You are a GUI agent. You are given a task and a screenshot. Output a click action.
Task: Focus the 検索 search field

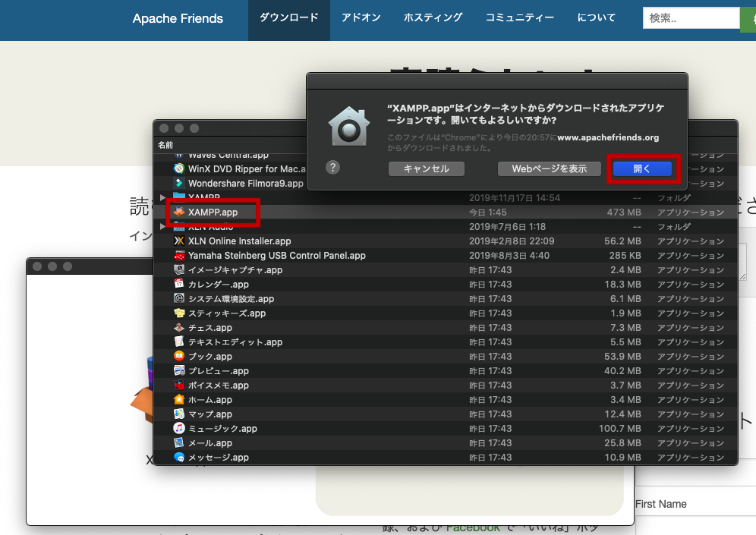(691, 18)
